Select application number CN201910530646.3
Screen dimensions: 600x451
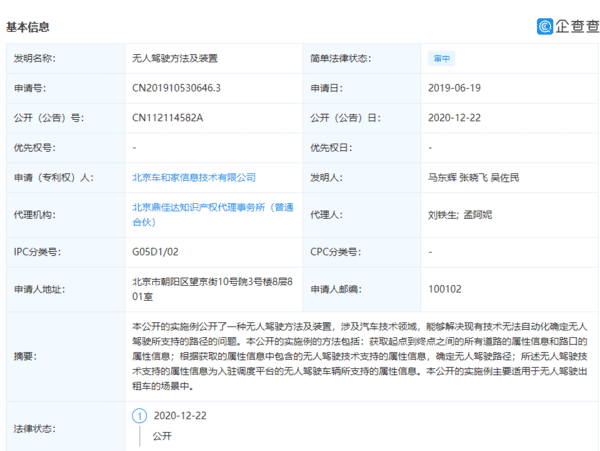pyautogui.click(x=176, y=88)
